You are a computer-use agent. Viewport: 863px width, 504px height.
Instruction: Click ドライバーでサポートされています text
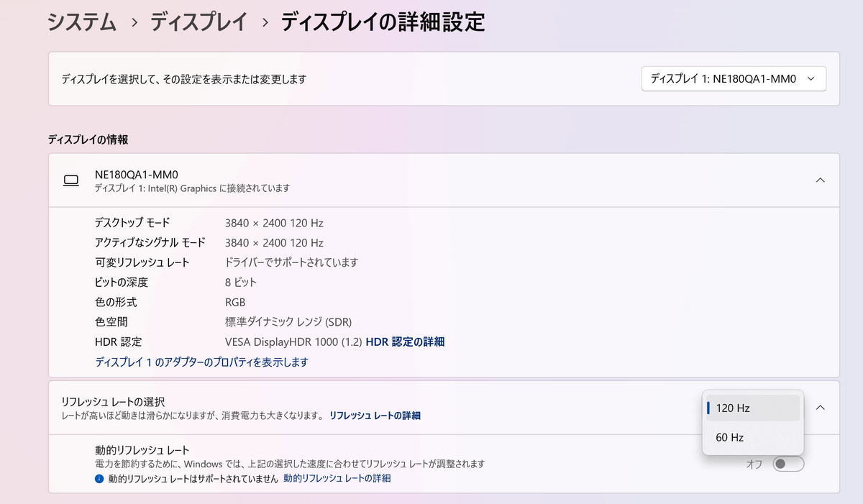pos(291,262)
